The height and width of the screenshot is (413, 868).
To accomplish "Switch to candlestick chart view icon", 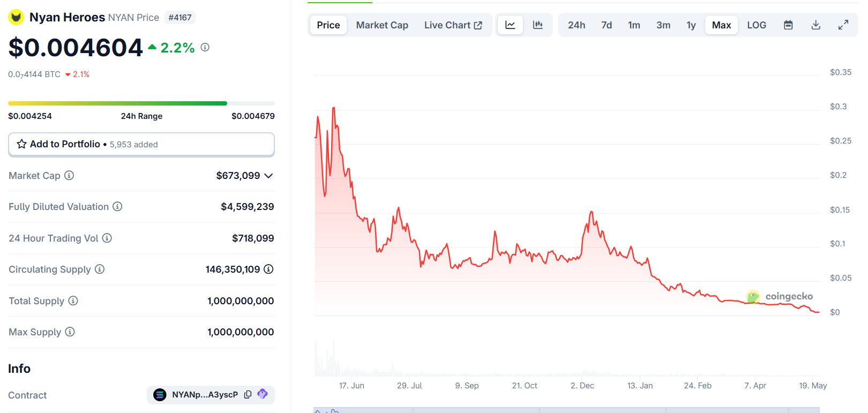I will [538, 25].
